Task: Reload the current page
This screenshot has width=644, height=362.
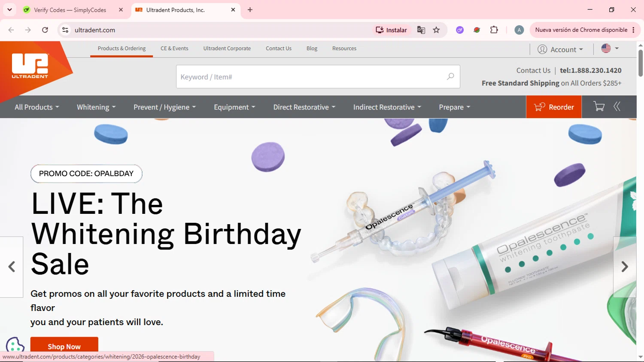Action: (x=45, y=30)
